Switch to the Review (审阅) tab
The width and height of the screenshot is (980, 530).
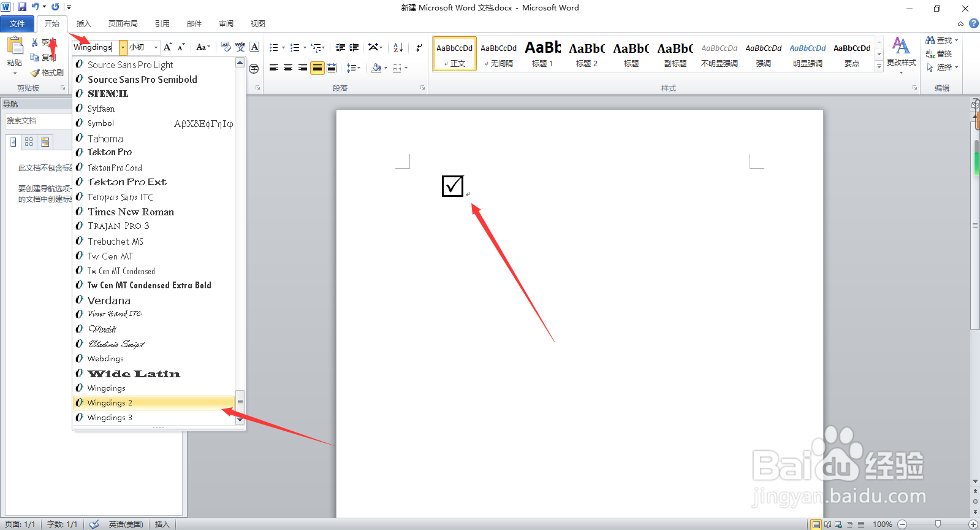[x=226, y=24]
